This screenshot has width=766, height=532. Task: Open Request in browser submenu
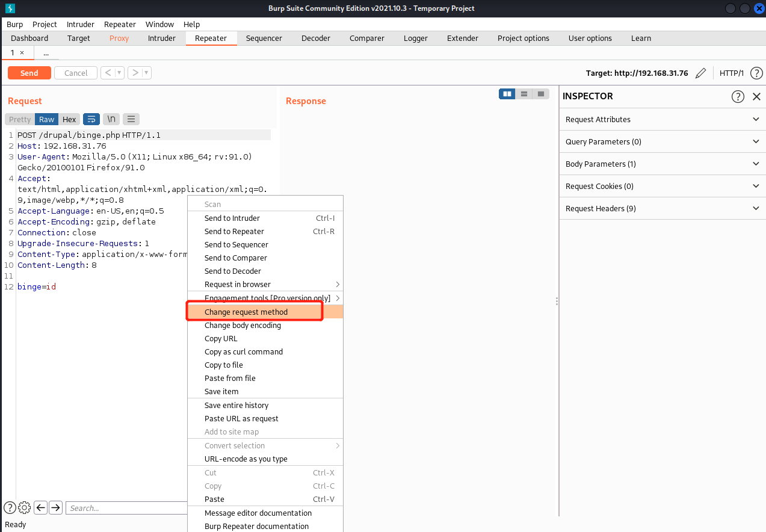point(265,284)
